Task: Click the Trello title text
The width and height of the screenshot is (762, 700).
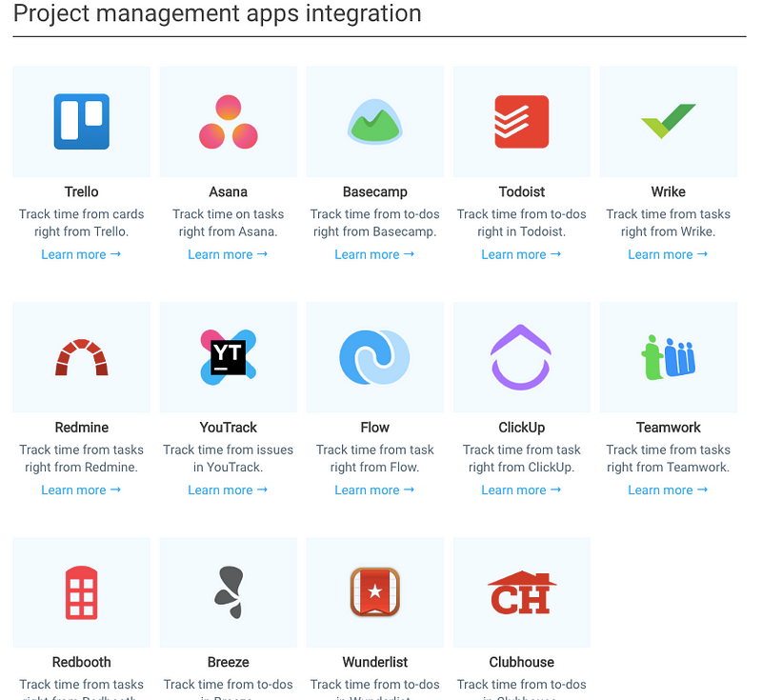Action: click(82, 191)
